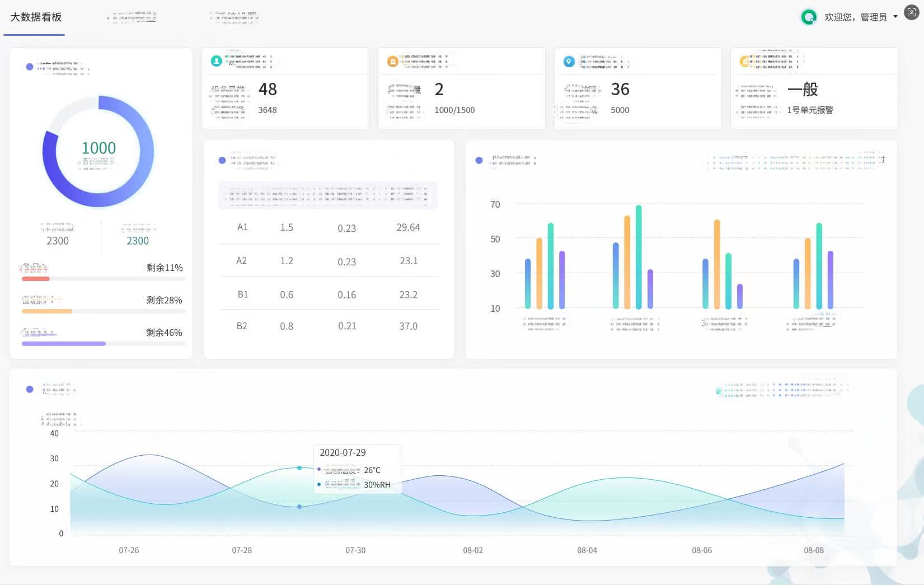
Task: Click the green 2300 value under the donut
Action: 138,241
